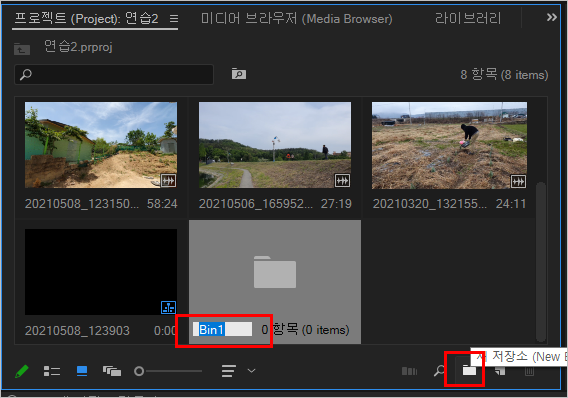Viewport: 568px width, 398px height.
Task: Select the 20210506_165952 clip thumbnail
Action: pyautogui.click(x=275, y=145)
